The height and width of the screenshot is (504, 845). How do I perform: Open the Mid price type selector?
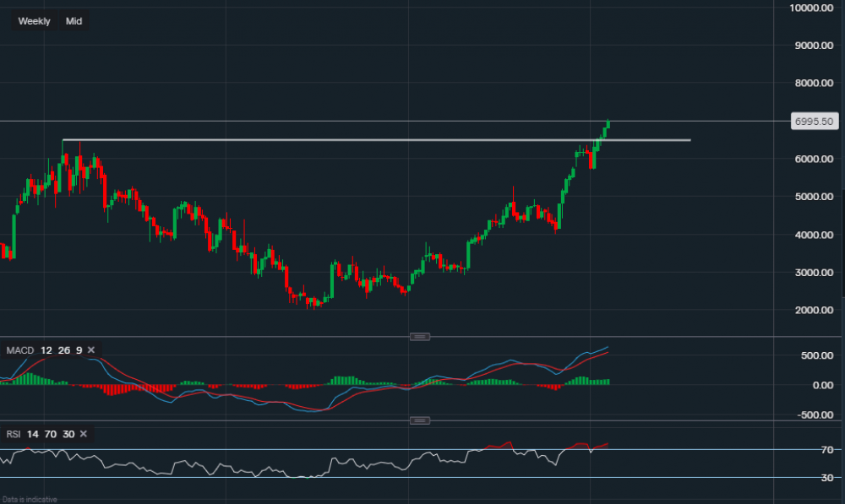tap(74, 21)
